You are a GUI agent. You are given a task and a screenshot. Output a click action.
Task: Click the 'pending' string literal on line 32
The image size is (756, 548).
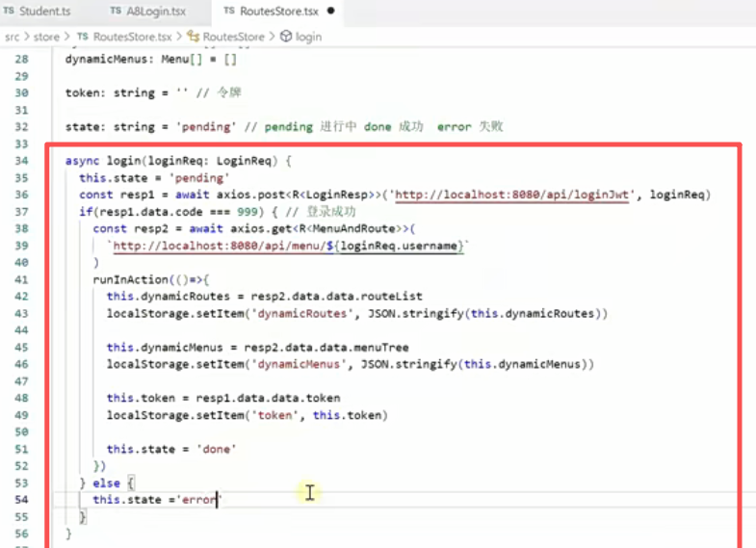pos(206,127)
